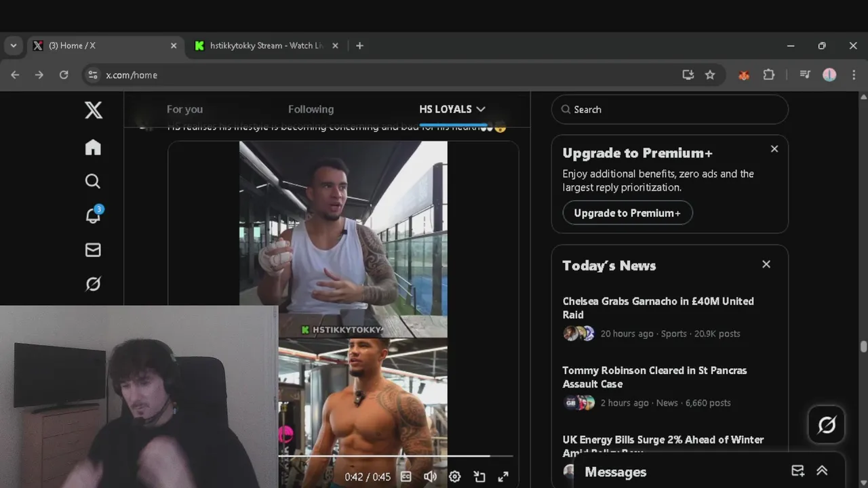Image resolution: width=868 pixels, height=488 pixels.
Task: Click the install app icon in address bar
Action: [x=688, y=75]
